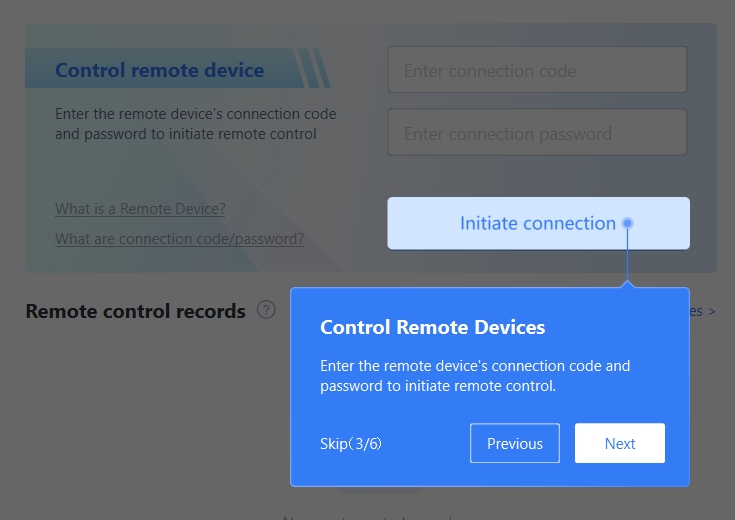This screenshot has width=735, height=520.
Task: Advance the guide with the Next button
Action: [620, 443]
